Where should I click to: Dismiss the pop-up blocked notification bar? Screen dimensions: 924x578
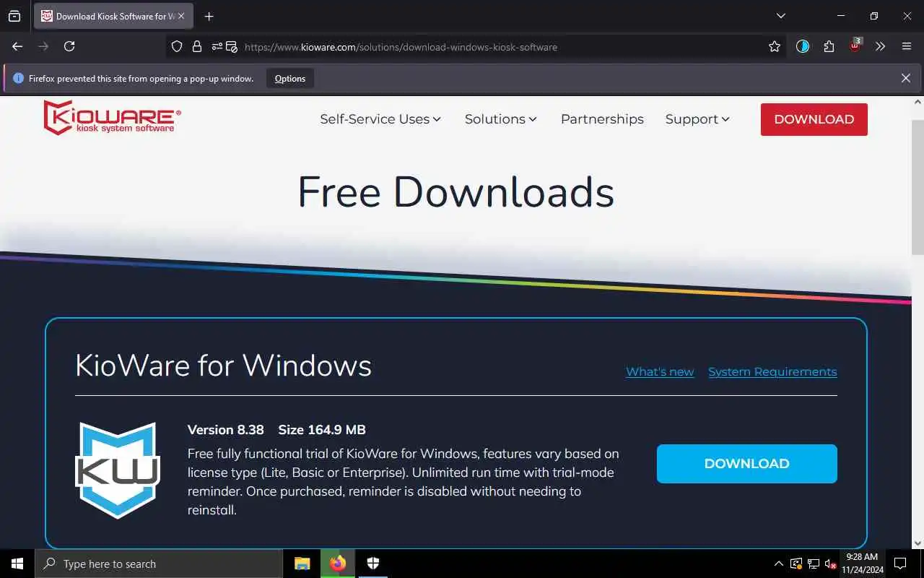click(x=905, y=78)
